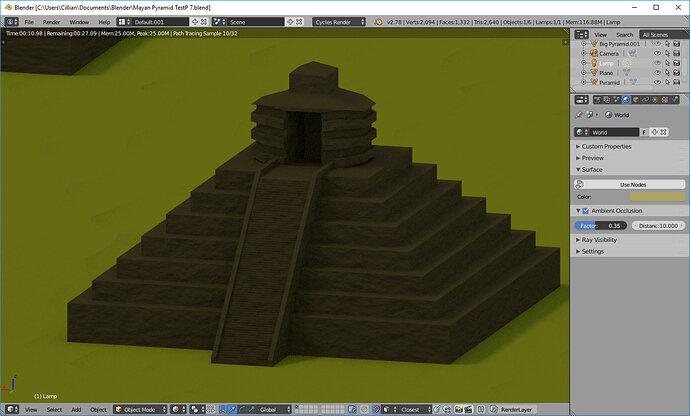The width and height of the screenshot is (690, 416).
Task: Open the Window menu
Action: (x=79, y=22)
